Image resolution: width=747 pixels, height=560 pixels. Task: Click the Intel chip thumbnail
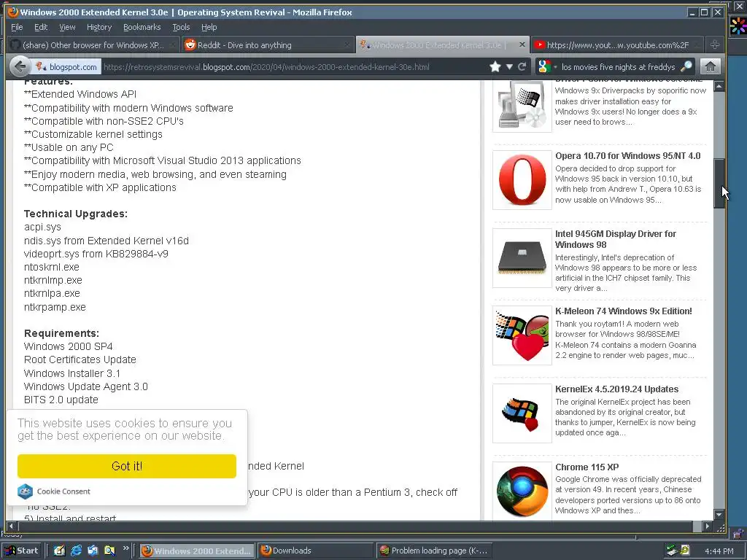pos(522,258)
